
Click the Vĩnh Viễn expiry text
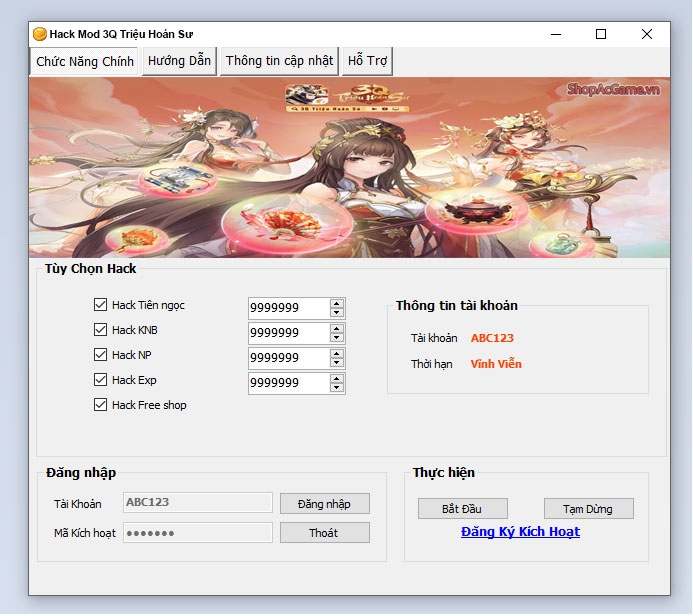496,364
